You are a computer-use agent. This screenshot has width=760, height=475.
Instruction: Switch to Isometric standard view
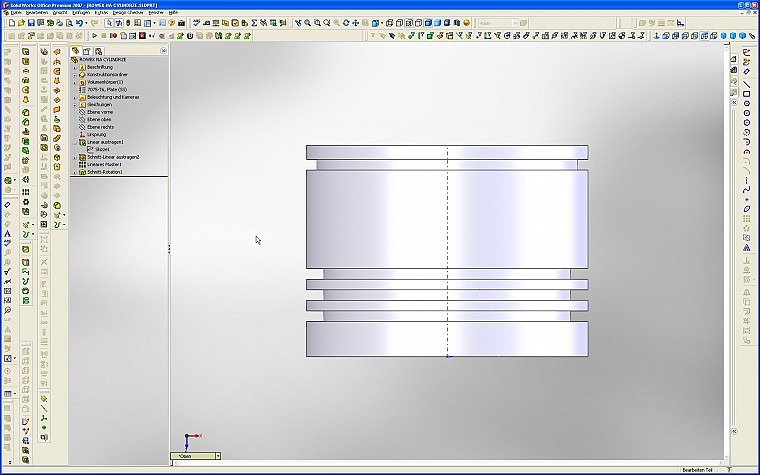coord(722,35)
